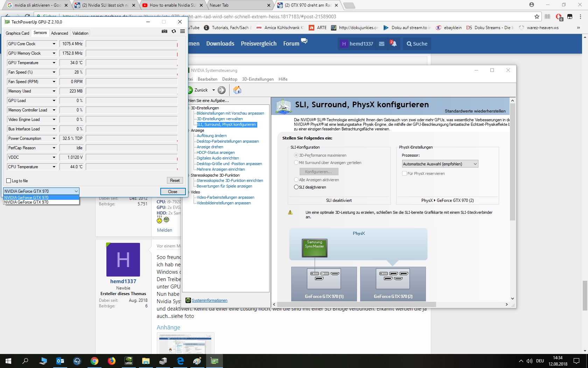Open 3D-Einstellungen menu in NVIDIA Systemsteuerung
This screenshot has height=368, width=588.
click(x=258, y=79)
